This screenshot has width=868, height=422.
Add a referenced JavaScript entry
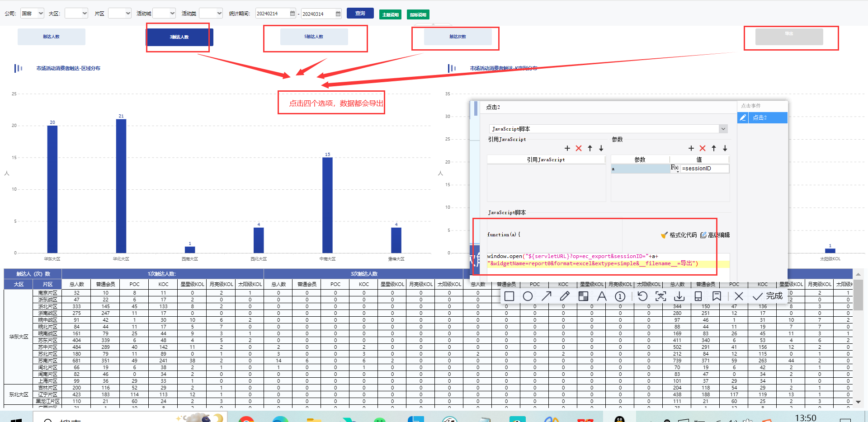[567, 148]
